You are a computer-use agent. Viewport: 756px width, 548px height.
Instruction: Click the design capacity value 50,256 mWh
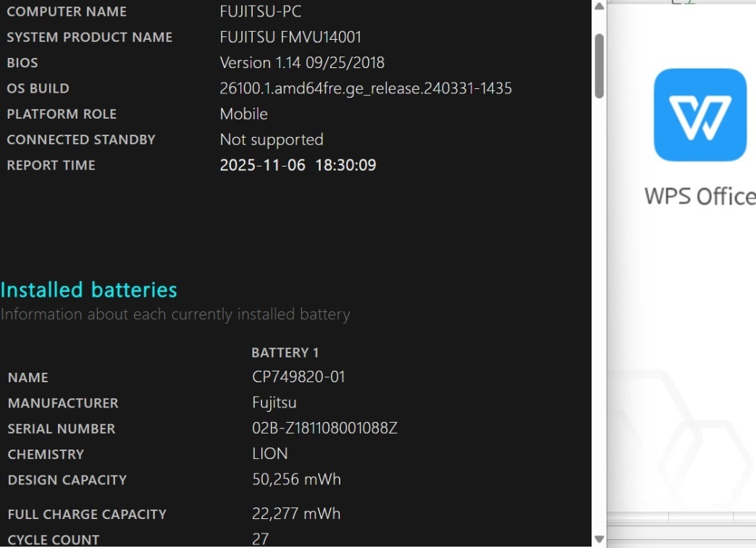pos(296,479)
